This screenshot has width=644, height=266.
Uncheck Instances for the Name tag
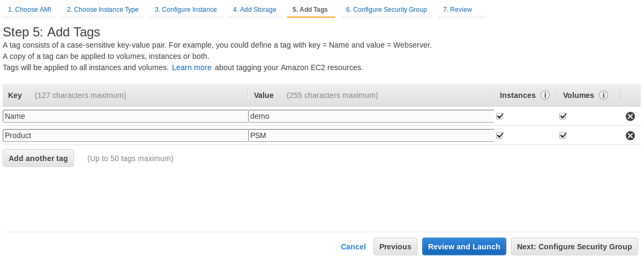point(500,116)
